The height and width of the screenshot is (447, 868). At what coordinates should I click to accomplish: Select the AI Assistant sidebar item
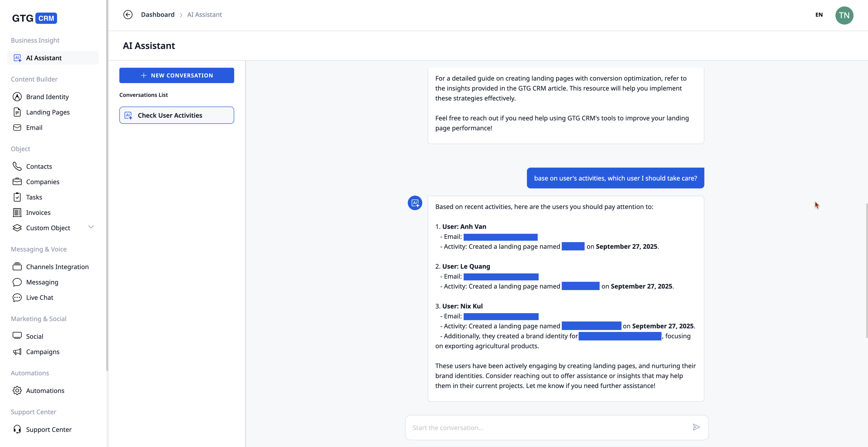pyautogui.click(x=44, y=58)
